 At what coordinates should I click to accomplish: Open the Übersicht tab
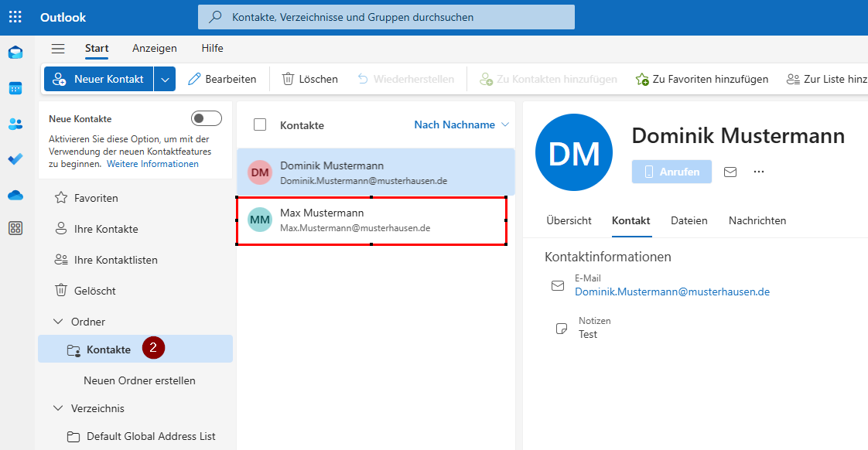[569, 220]
